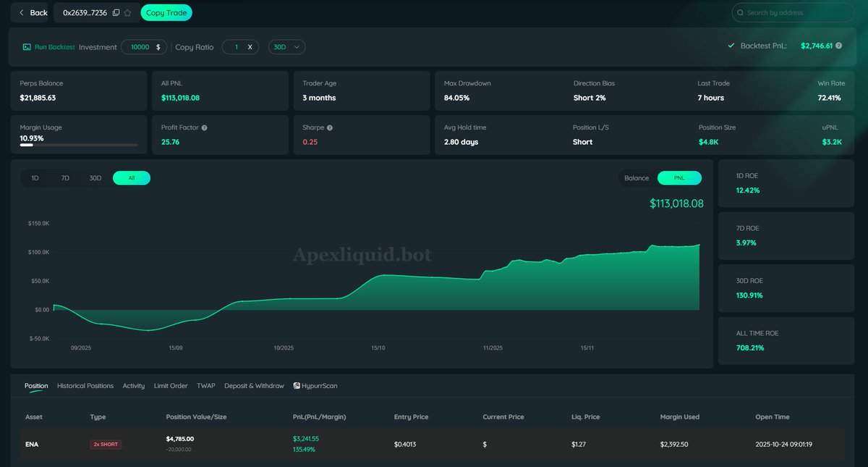Open the Deposit & Withdraw tab
The height and width of the screenshot is (467, 868).
[254, 386]
